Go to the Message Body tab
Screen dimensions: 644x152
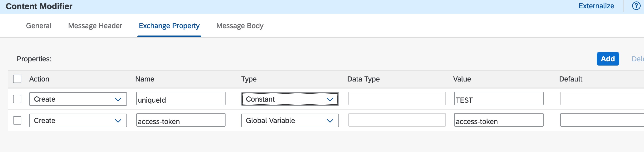pyautogui.click(x=240, y=26)
